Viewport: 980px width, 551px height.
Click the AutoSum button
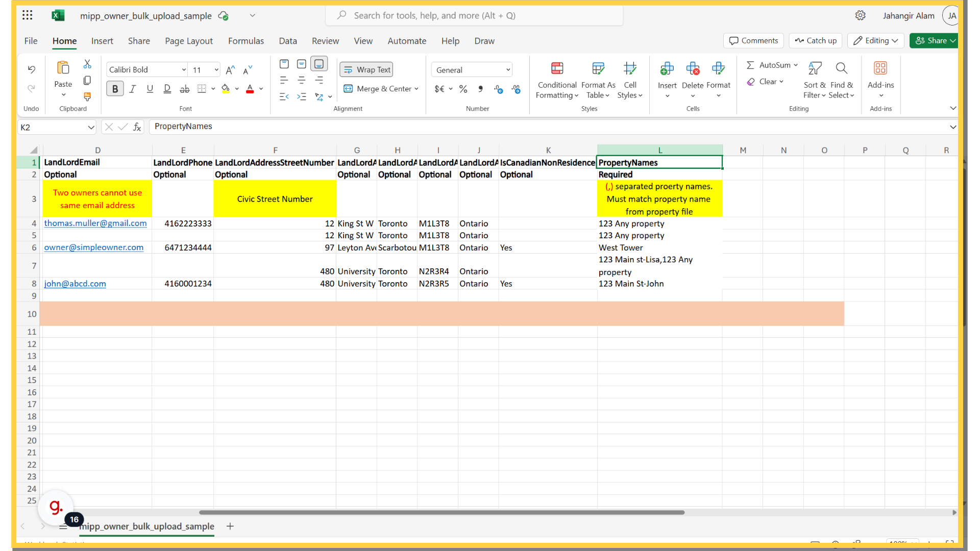tap(772, 65)
